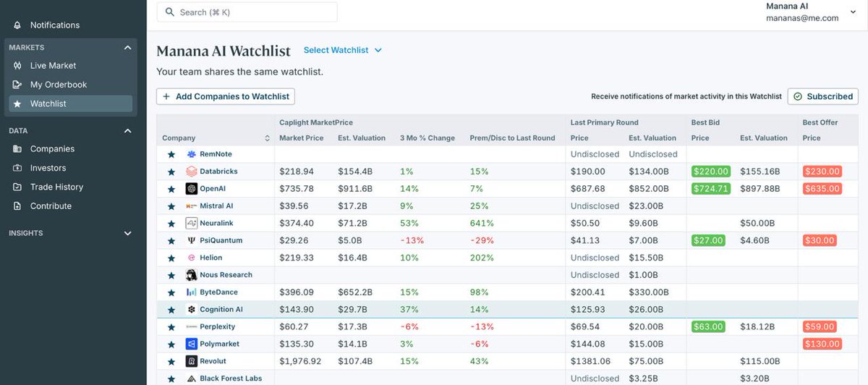Click the Notifications bell icon

click(x=17, y=25)
